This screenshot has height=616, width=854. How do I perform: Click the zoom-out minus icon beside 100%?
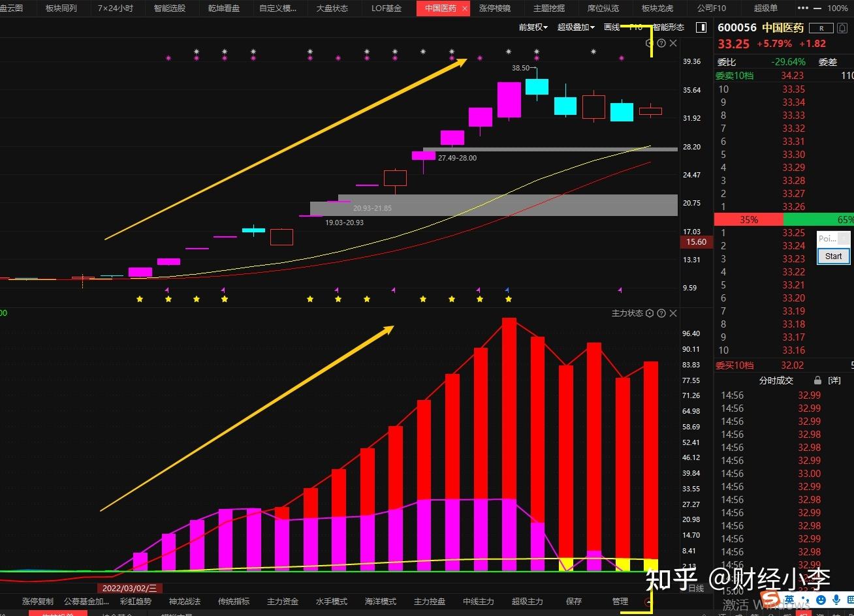click(818, 8)
